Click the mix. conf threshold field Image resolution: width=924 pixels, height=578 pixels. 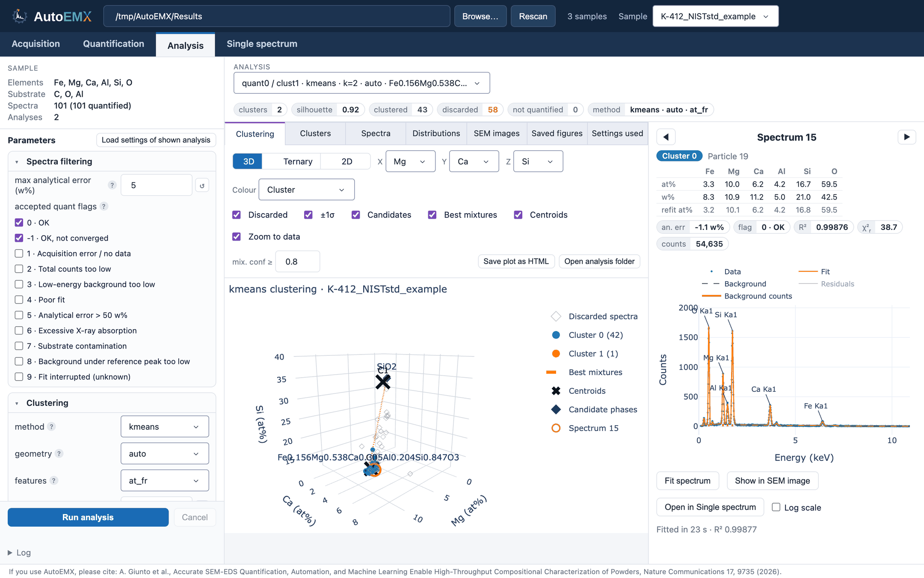click(298, 262)
